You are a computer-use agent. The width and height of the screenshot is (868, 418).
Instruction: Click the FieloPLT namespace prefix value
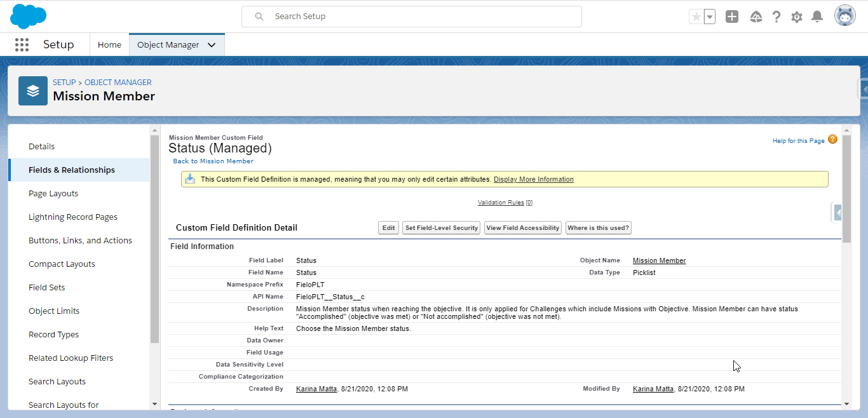tap(310, 285)
